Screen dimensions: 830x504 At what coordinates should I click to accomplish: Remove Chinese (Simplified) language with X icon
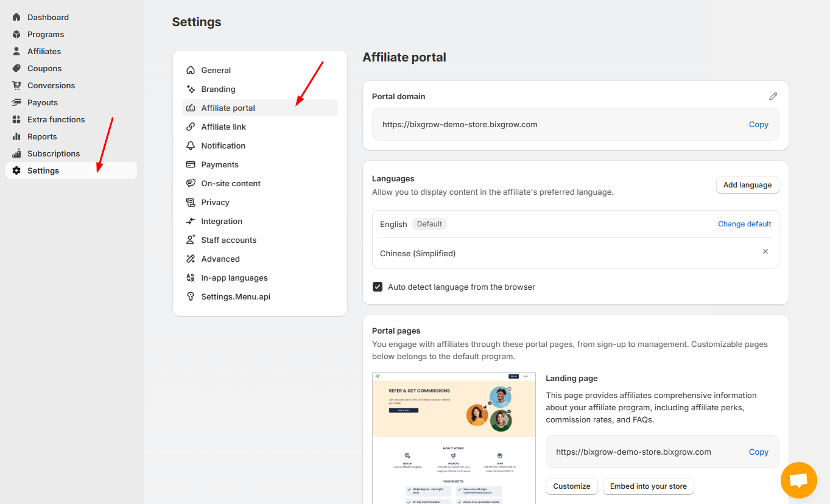click(x=765, y=252)
